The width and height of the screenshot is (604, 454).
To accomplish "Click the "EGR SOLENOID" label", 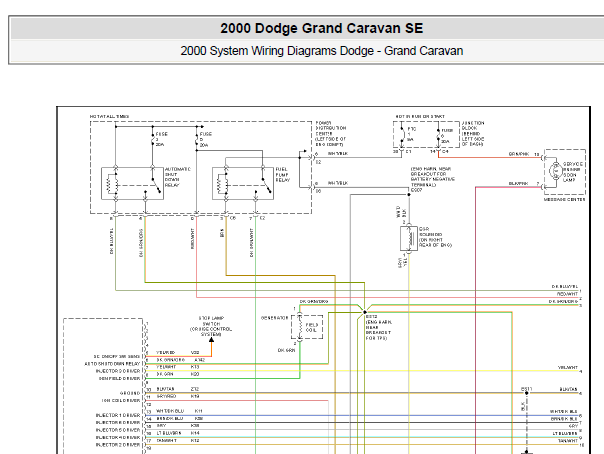I will point(430,231).
